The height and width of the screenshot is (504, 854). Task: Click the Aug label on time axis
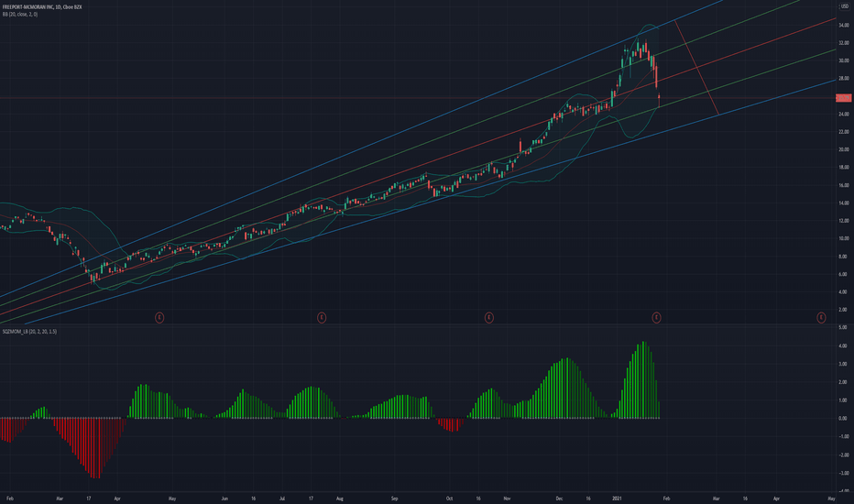tap(339, 499)
